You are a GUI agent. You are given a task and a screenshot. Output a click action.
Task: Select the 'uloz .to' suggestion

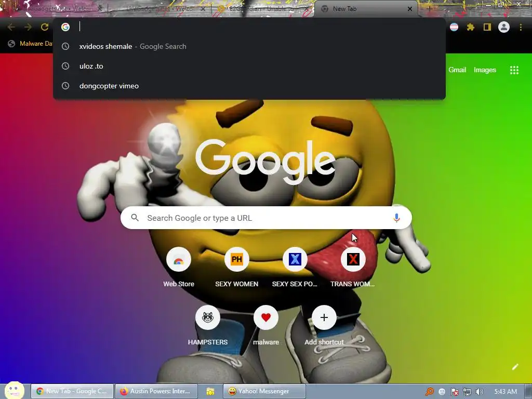249,66
